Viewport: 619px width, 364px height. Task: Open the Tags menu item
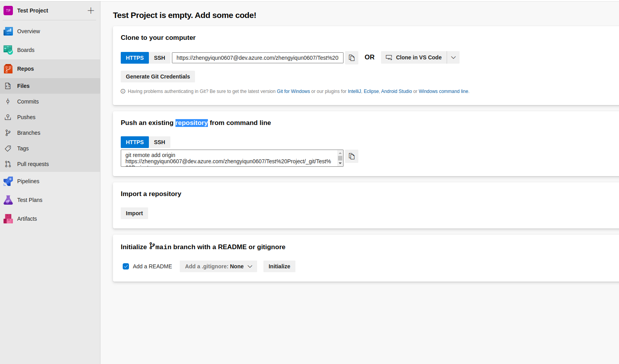click(x=50, y=148)
